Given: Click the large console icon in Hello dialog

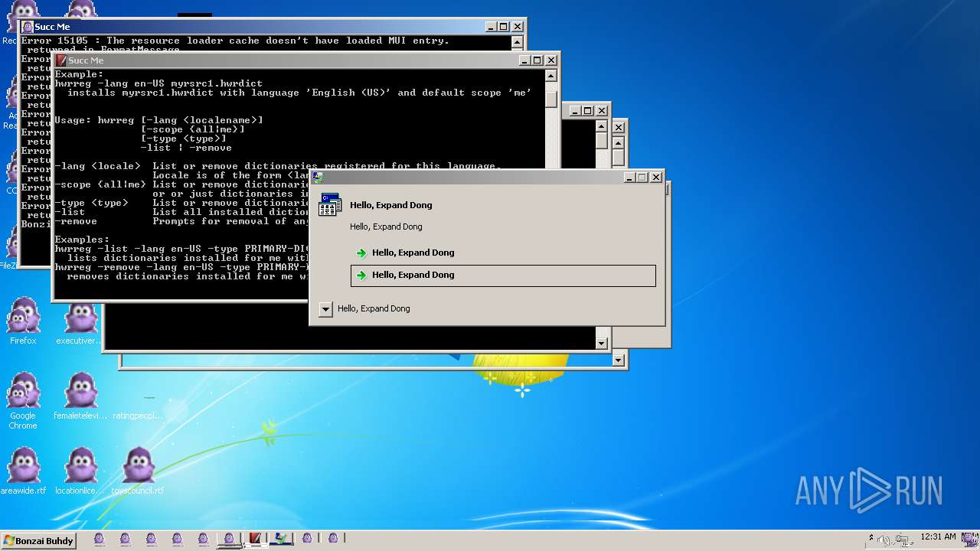Looking at the screenshot, I should (330, 205).
